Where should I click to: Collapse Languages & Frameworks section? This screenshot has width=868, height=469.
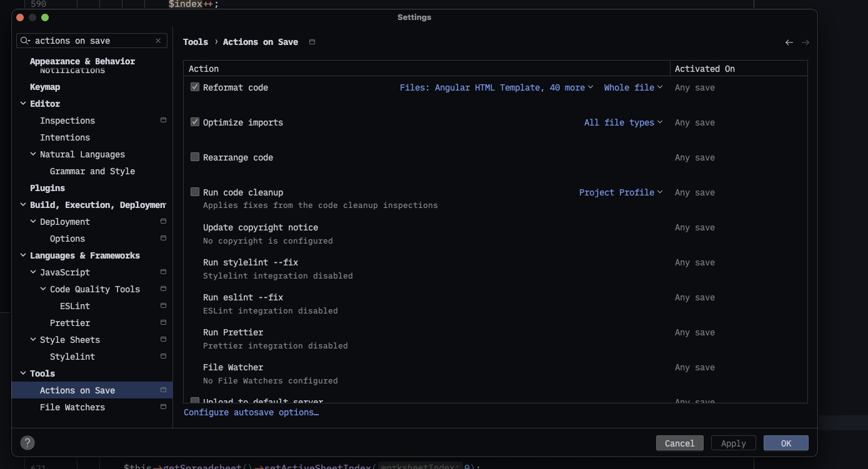pos(23,255)
